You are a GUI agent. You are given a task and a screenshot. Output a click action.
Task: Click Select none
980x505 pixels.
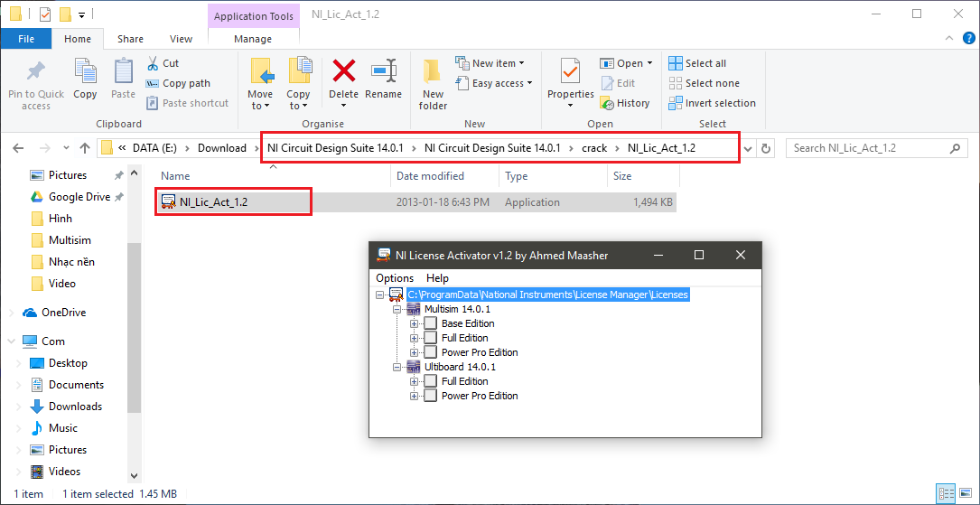pyautogui.click(x=704, y=83)
